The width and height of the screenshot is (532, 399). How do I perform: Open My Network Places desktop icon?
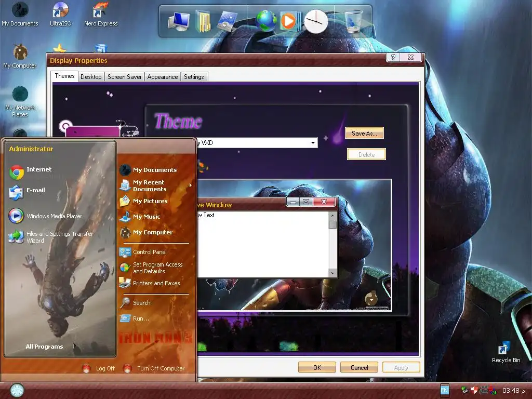coord(20,102)
